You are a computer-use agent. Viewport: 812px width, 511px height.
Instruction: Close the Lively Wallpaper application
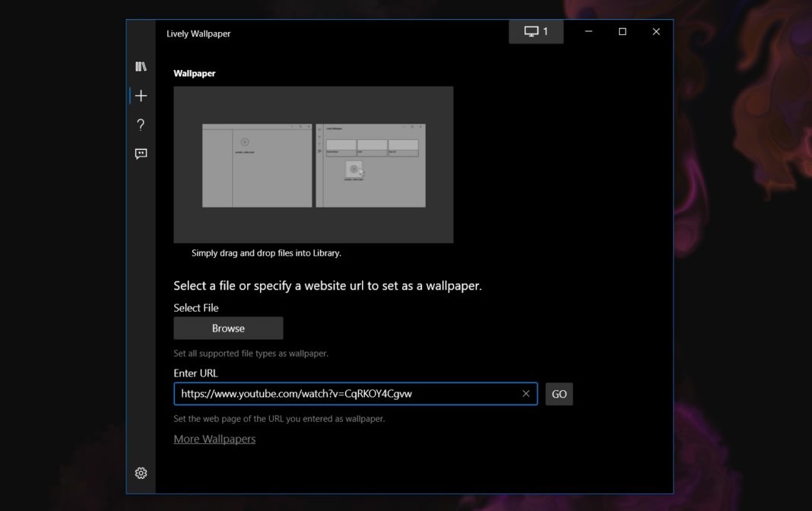[x=656, y=31]
